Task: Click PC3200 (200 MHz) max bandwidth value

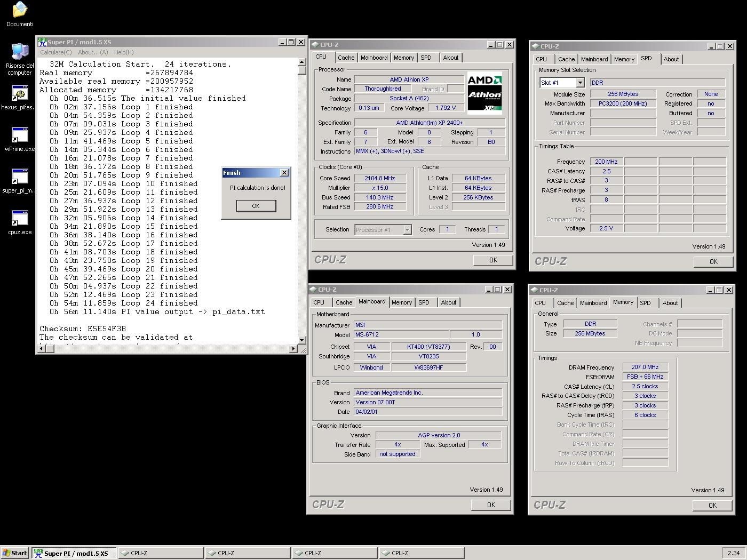Action: coord(623,103)
